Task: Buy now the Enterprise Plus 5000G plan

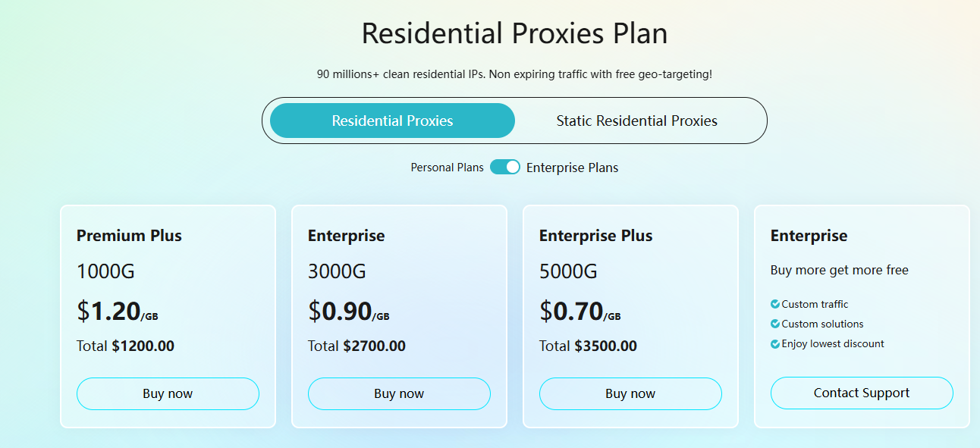Action: pos(630,393)
